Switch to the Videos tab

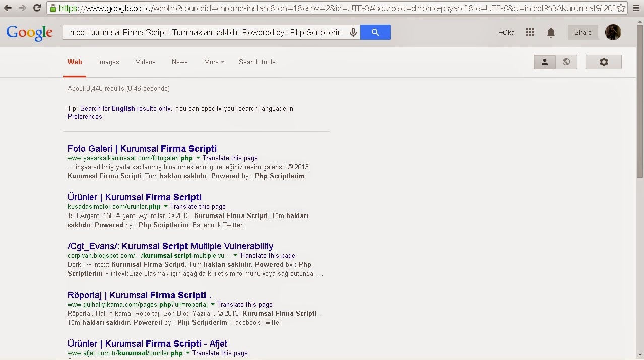tap(145, 62)
